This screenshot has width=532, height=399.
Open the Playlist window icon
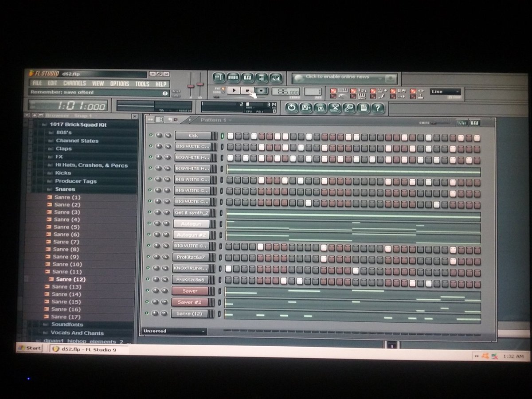(219, 78)
